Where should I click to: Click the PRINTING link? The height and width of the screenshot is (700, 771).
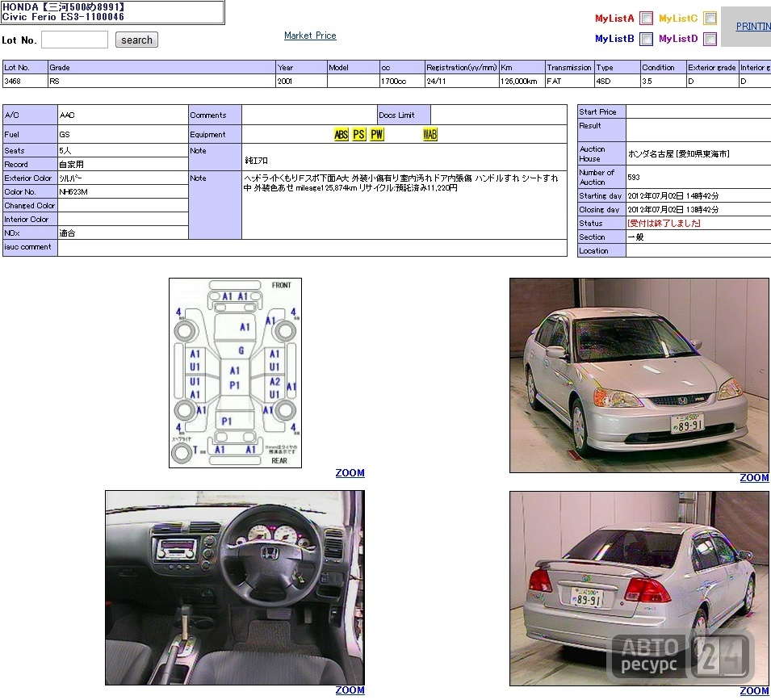753,27
